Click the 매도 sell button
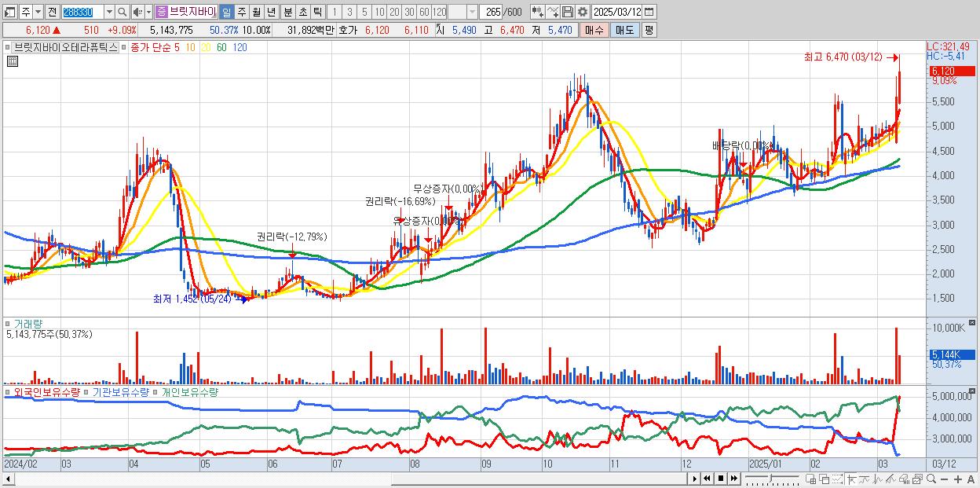The width and height of the screenshot is (980, 488). coord(624,30)
